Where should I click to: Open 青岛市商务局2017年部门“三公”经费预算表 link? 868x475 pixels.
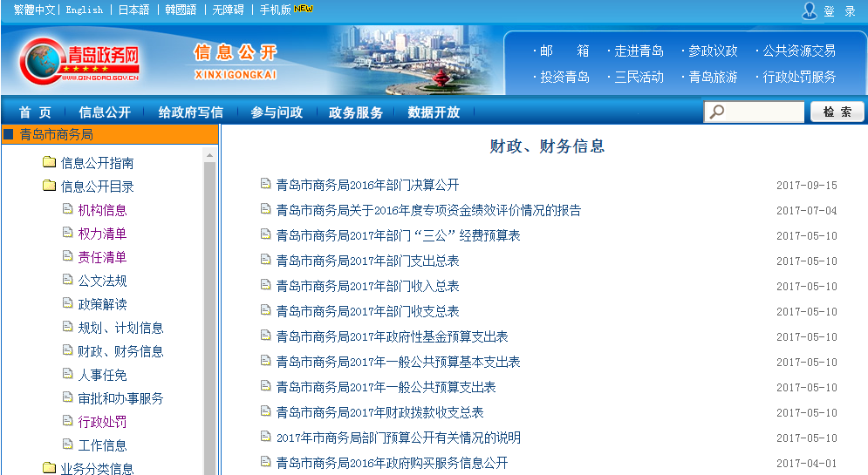pyautogui.click(x=398, y=235)
